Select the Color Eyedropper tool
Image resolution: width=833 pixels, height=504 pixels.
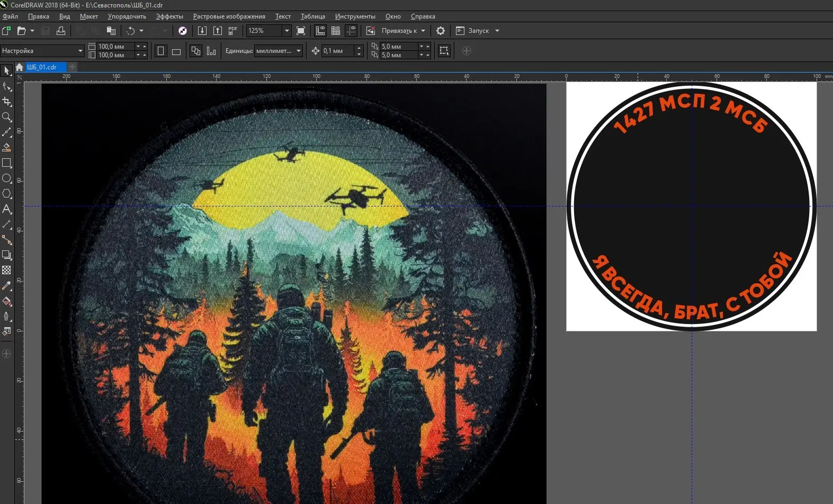tap(7, 286)
